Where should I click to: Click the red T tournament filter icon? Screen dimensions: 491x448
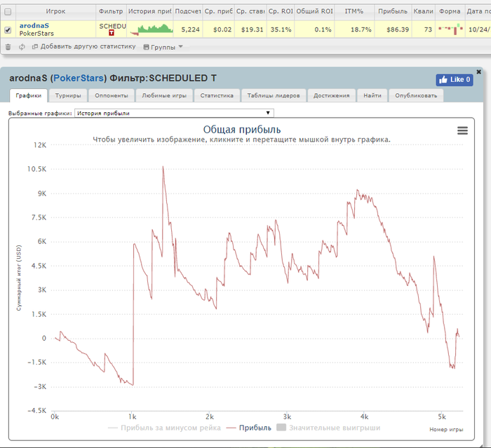point(112,32)
